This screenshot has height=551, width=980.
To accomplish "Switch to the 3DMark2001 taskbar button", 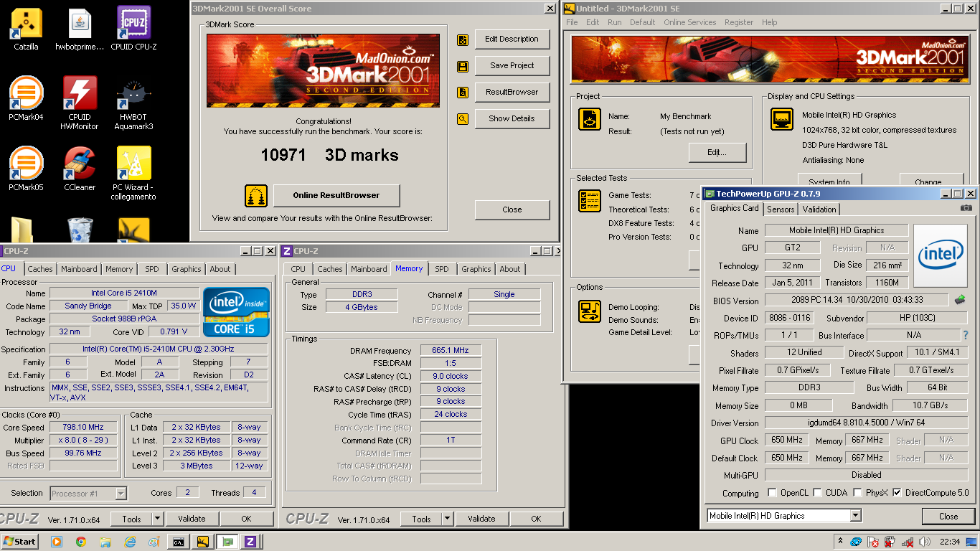I will click(203, 542).
